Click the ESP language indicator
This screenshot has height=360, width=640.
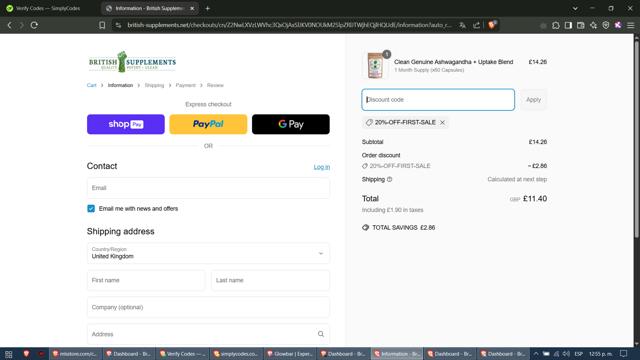(x=579, y=354)
